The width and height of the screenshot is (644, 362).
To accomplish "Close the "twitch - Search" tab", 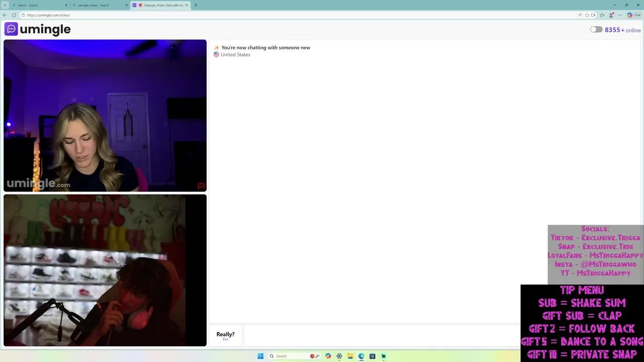I will pyautogui.click(x=66, y=5).
